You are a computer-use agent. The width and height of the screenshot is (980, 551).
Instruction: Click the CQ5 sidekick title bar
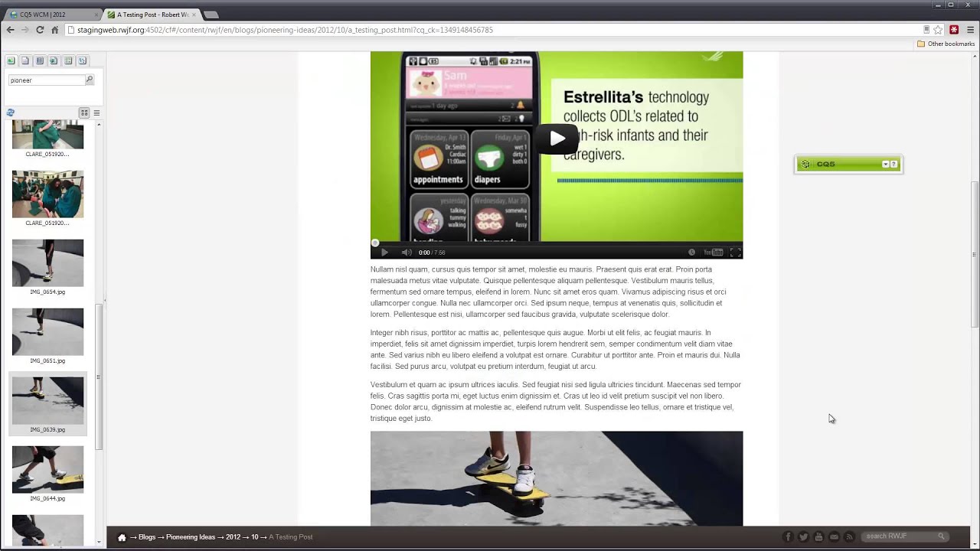(x=848, y=165)
